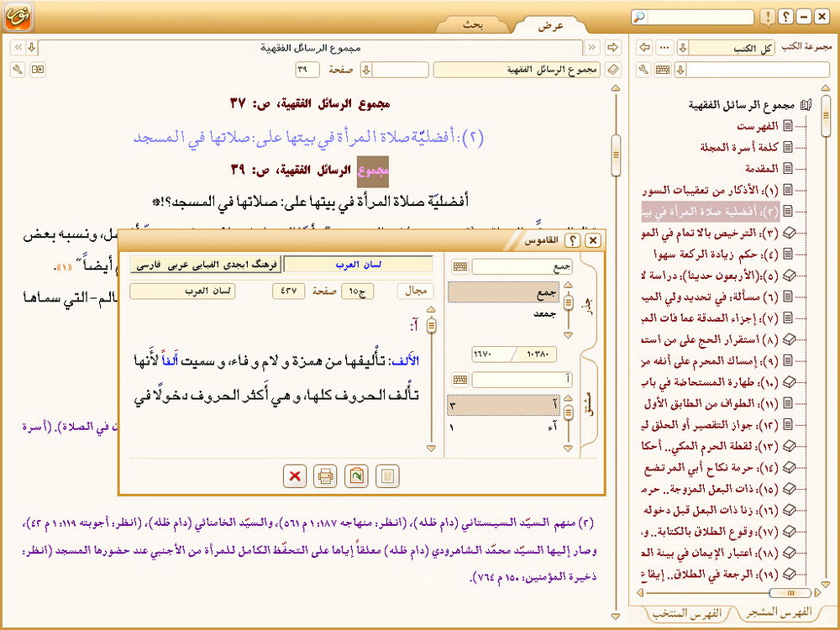840x630 pixels.
Task: Click wrench tools icon at far left toolbar
Action: click(x=17, y=70)
